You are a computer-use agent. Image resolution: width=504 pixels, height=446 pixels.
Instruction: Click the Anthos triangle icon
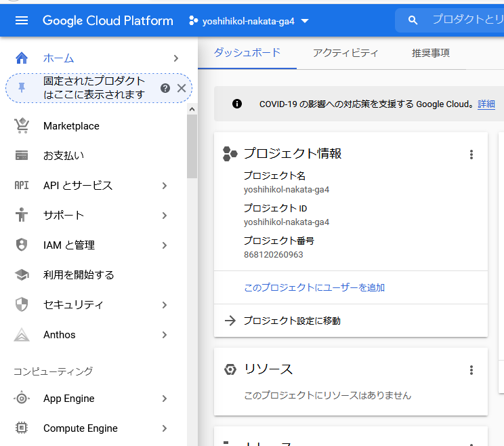(x=22, y=334)
